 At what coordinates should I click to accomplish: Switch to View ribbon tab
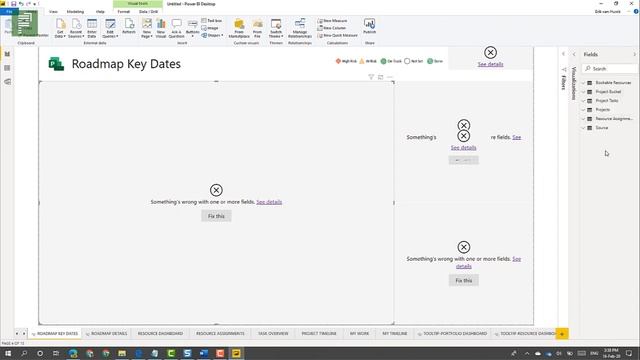pos(53,11)
